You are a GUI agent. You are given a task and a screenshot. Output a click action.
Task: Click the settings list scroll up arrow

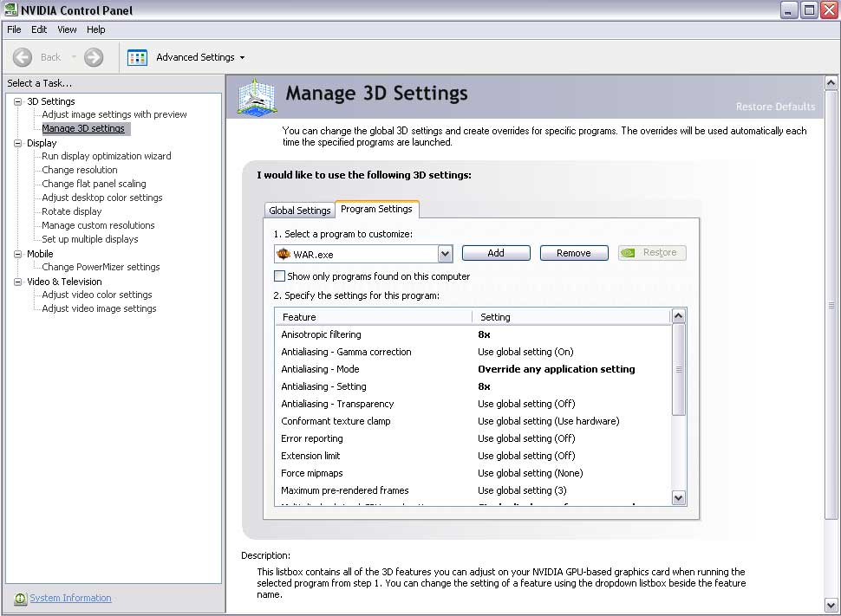[679, 315]
